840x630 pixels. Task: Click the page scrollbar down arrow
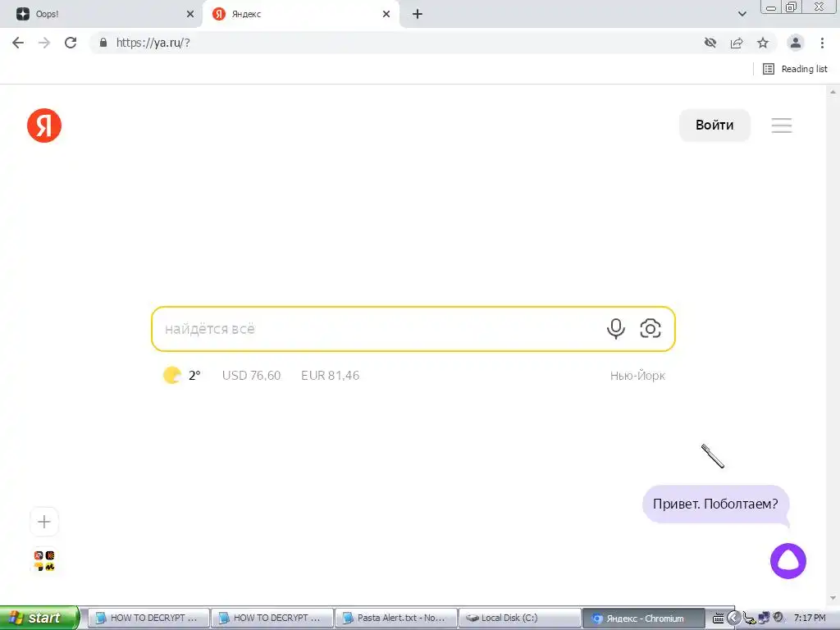(x=833, y=598)
